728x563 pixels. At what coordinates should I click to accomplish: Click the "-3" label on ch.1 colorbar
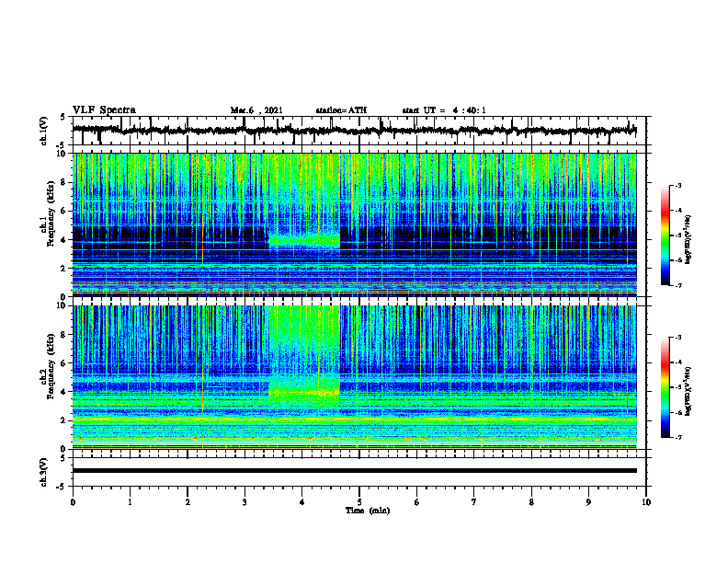tap(678, 185)
